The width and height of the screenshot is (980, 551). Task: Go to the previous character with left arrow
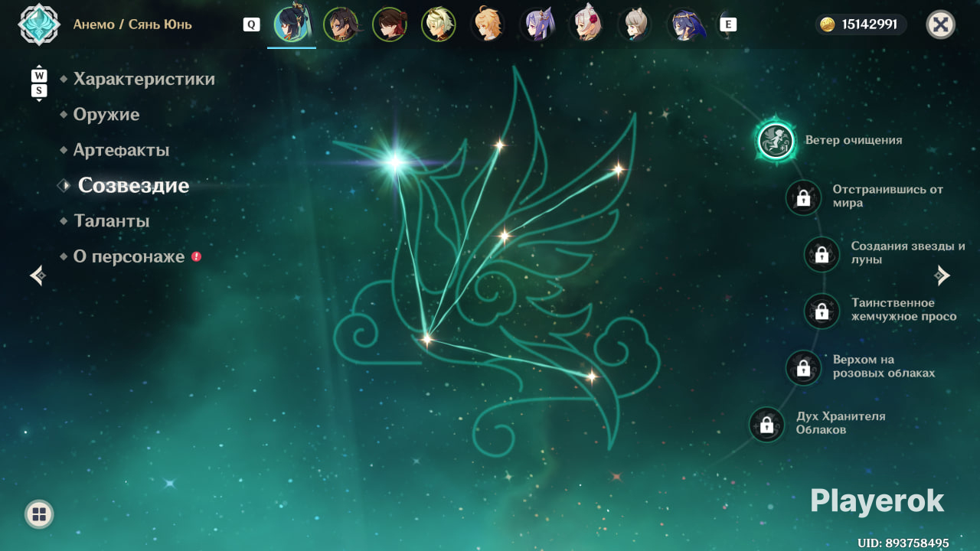tap(38, 275)
